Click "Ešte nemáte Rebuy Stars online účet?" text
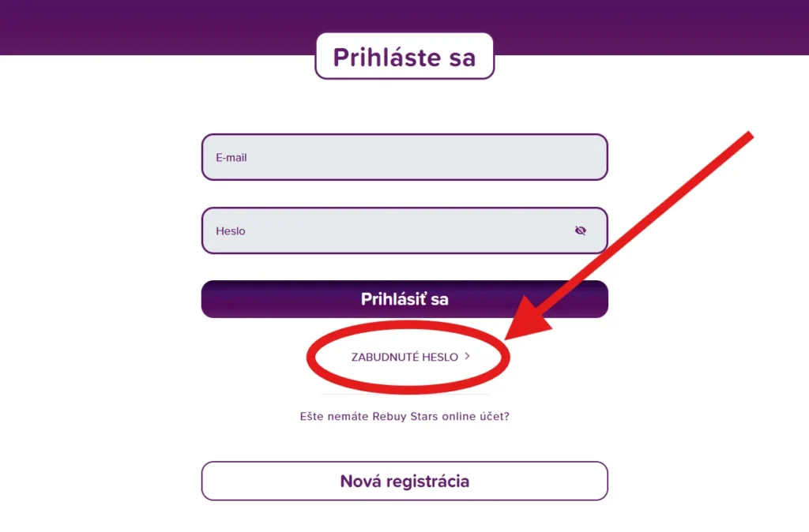 pyautogui.click(x=404, y=416)
